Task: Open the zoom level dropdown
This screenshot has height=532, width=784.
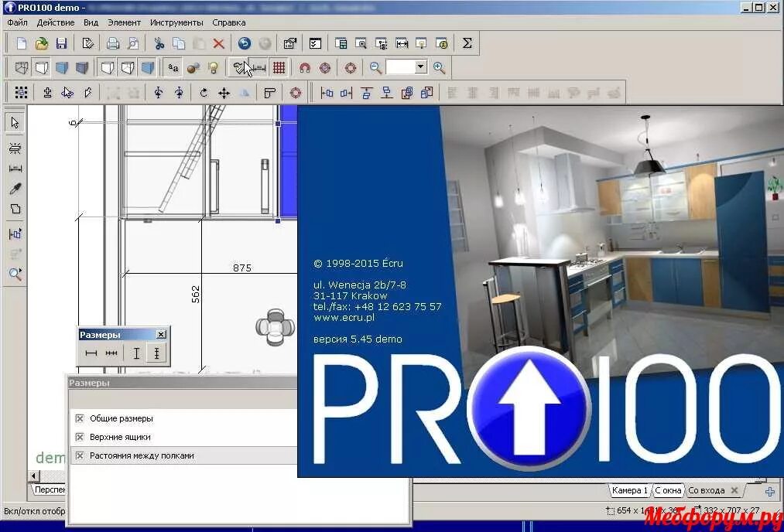Action: click(421, 66)
